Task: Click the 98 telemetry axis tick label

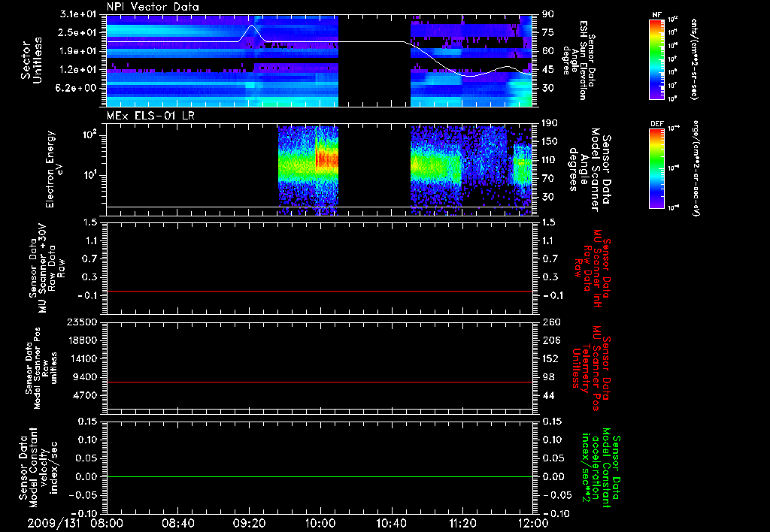Action: click(x=548, y=377)
